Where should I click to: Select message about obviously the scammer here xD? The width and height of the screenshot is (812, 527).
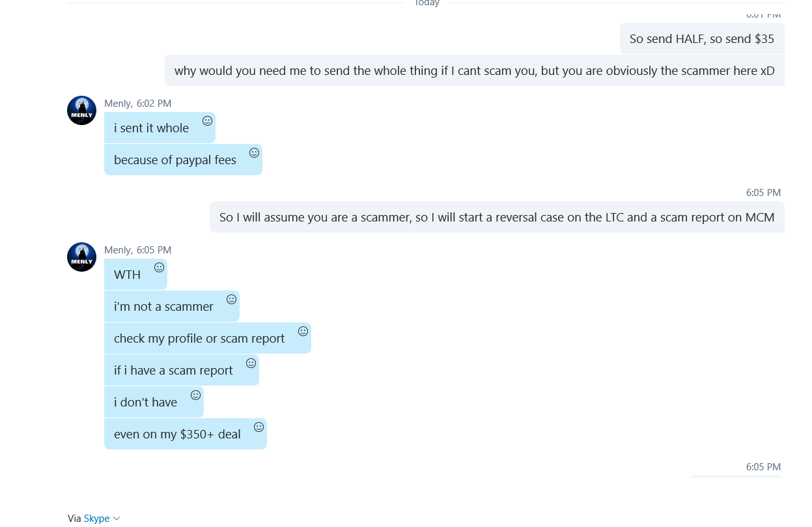pyautogui.click(x=475, y=70)
